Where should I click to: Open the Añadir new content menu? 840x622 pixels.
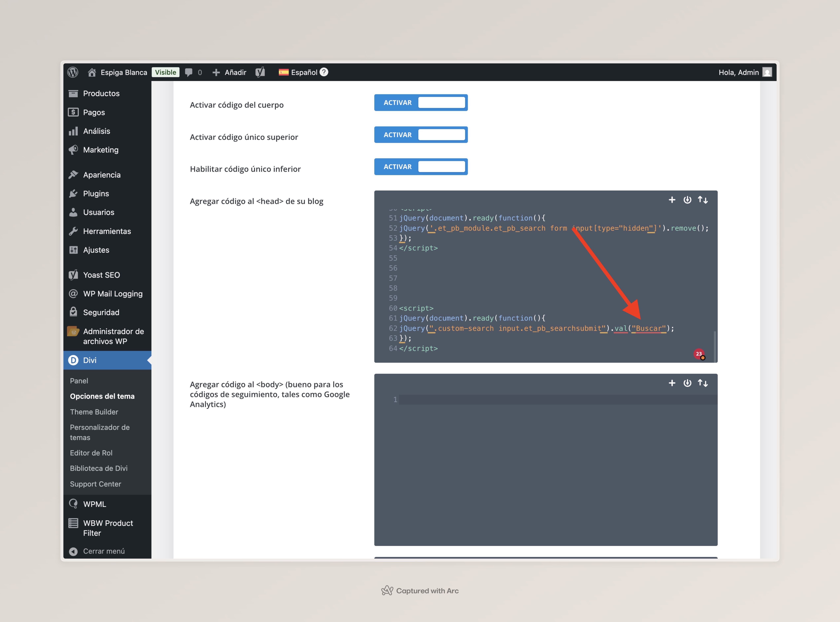(229, 72)
